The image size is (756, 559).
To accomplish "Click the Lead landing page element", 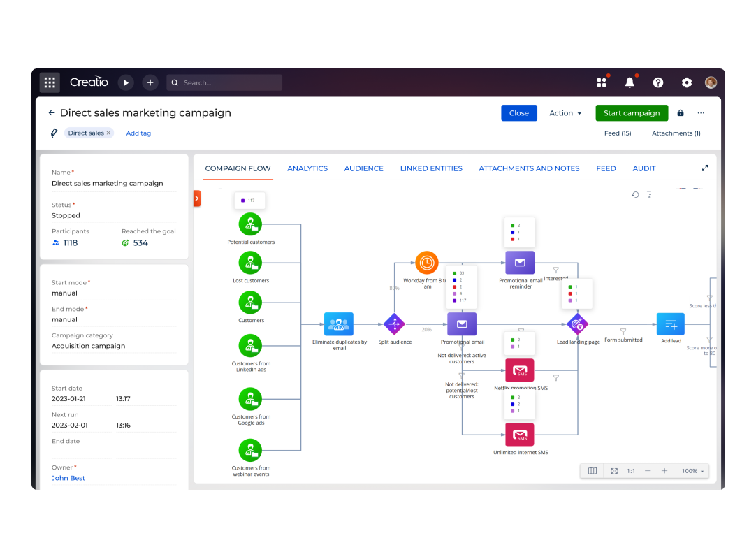I will pyautogui.click(x=576, y=324).
